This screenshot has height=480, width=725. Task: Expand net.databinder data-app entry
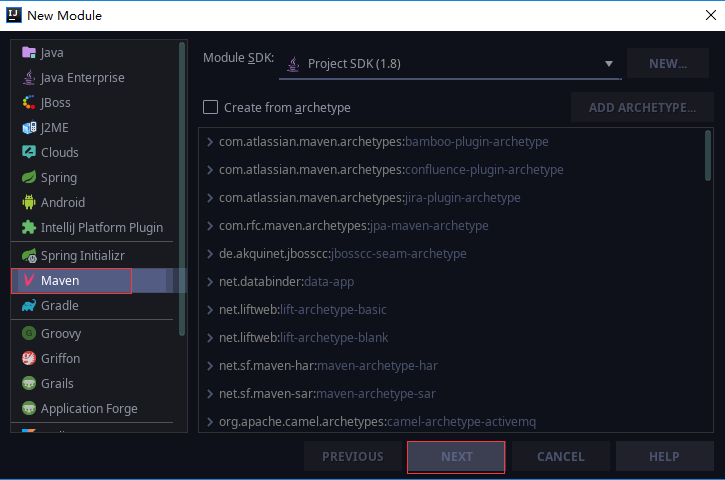pos(210,282)
